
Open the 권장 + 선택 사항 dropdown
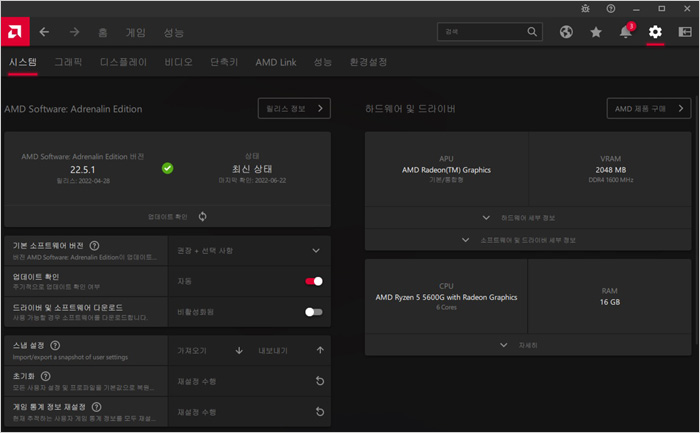(249, 251)
